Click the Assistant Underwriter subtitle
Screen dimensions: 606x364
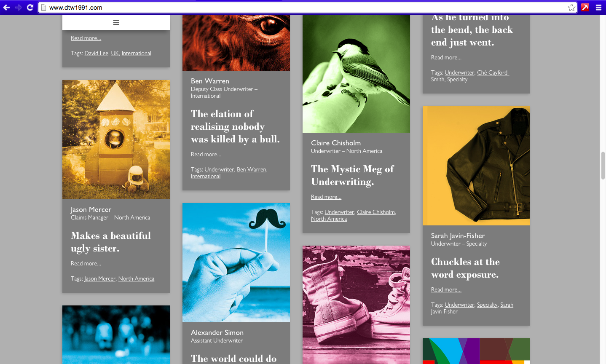(217, 341)
